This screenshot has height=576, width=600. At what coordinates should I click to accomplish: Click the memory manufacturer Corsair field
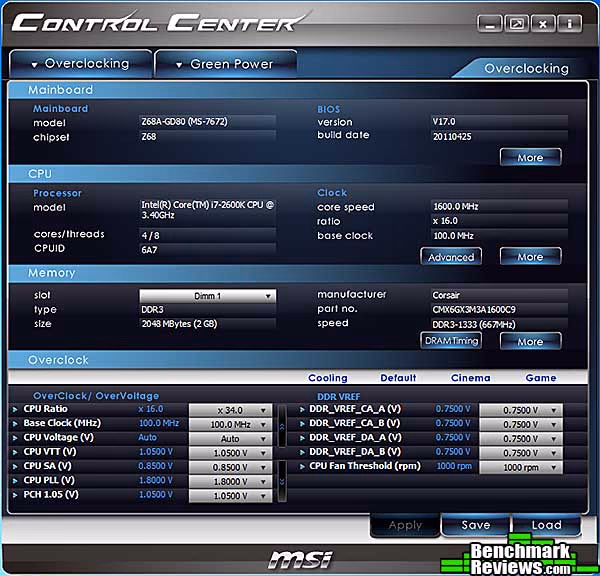click(499, 295)
